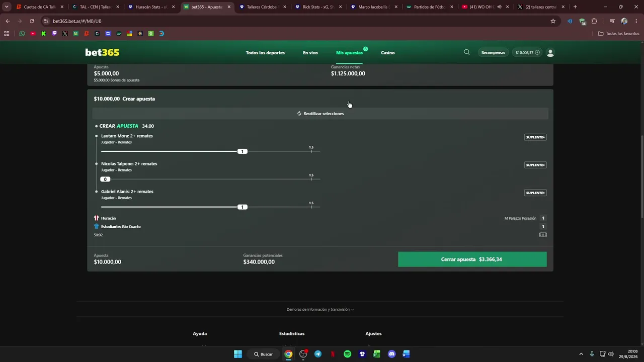The height and width of the screenshot is (362, 644).
Task: Open OBS Studio from the taskbar
Action: click(303, 354)
